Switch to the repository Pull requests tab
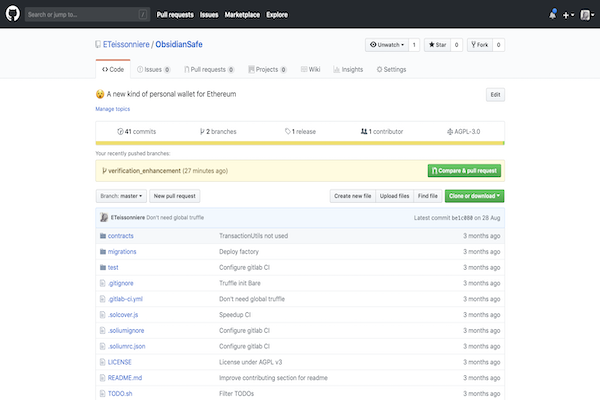The image size is (600, 400). pos(209,69)
